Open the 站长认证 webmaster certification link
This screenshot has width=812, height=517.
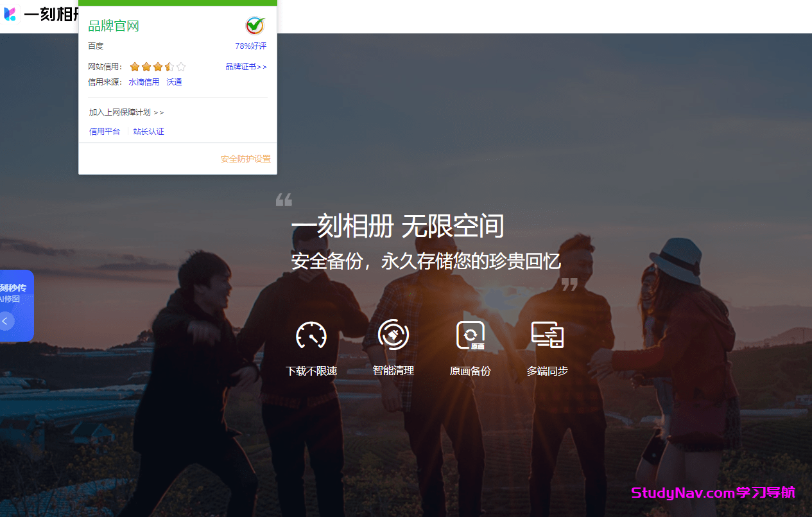(148, 131)
